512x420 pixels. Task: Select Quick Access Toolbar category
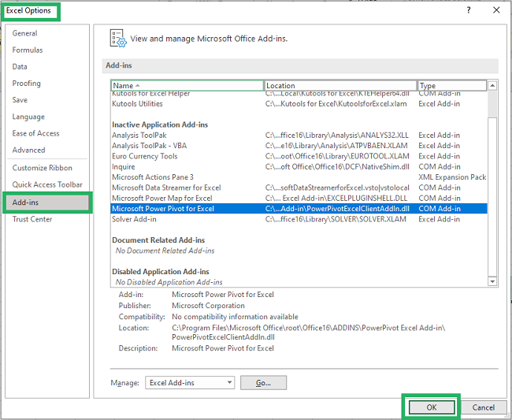click(47, 184)
